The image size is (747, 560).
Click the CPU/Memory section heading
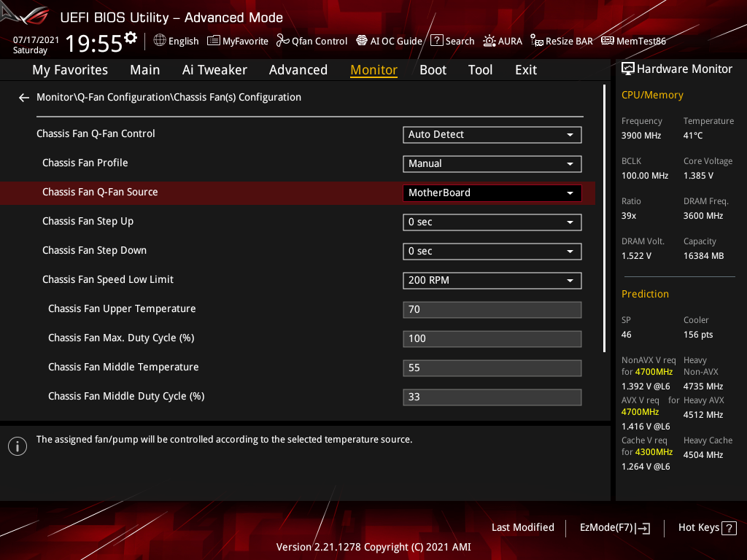(652, 96)
